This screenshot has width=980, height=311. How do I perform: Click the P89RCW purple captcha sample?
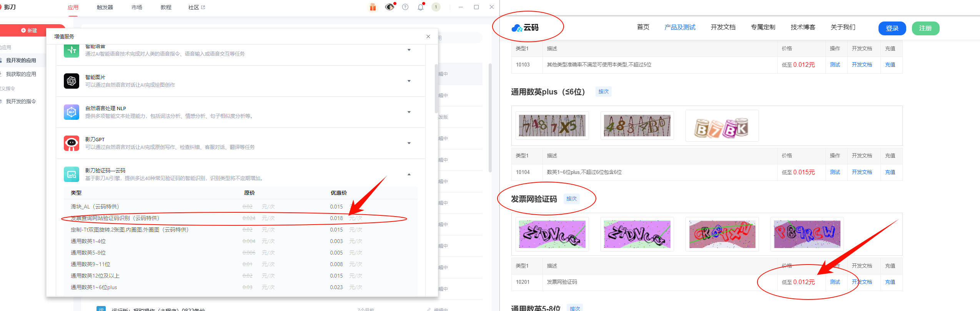click(807, 234)
